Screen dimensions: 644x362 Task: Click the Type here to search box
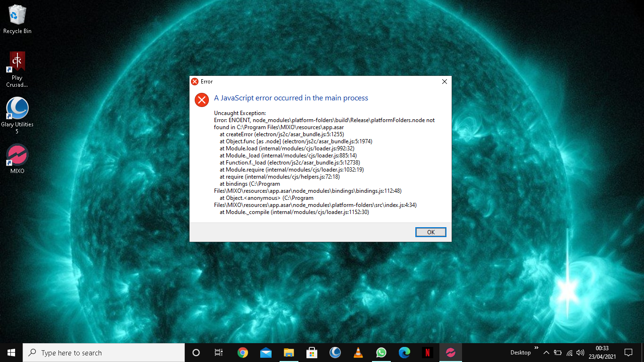tap(104, 353)
